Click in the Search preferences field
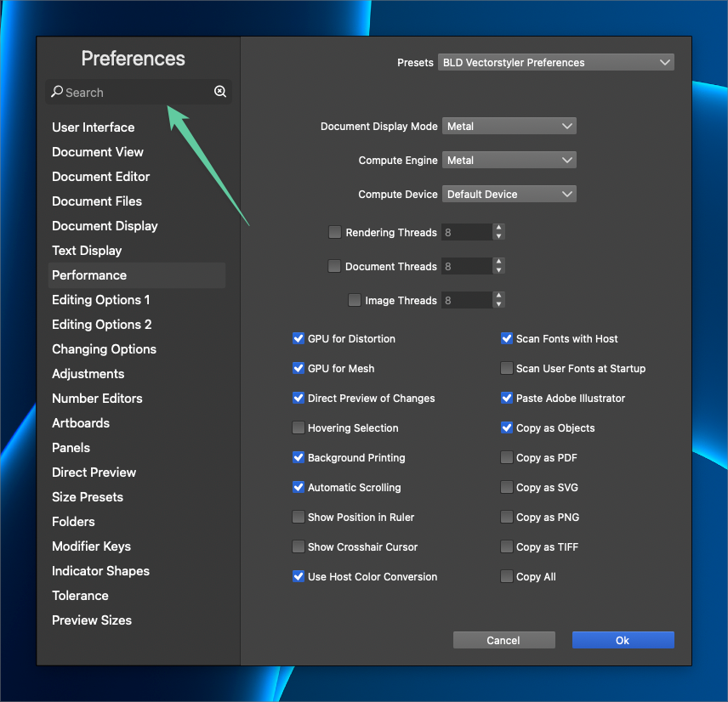Screen dimensions: 728x702 136,92
